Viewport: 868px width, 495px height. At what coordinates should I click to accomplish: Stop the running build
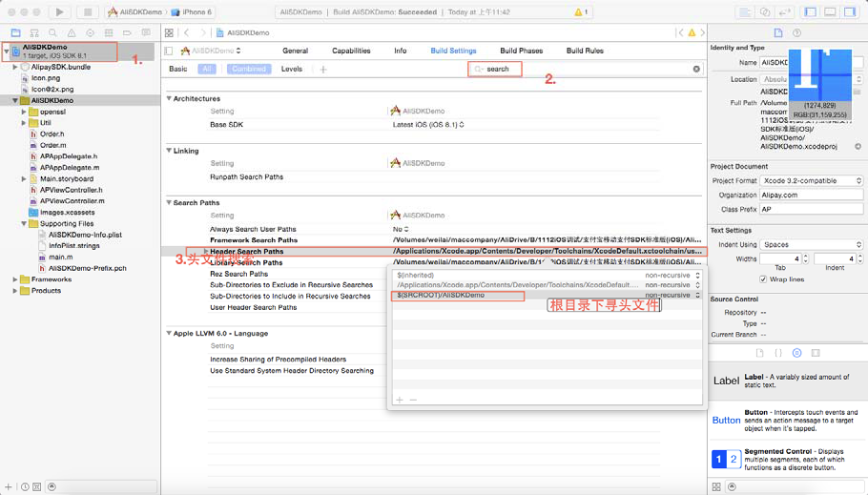point(88,11)
